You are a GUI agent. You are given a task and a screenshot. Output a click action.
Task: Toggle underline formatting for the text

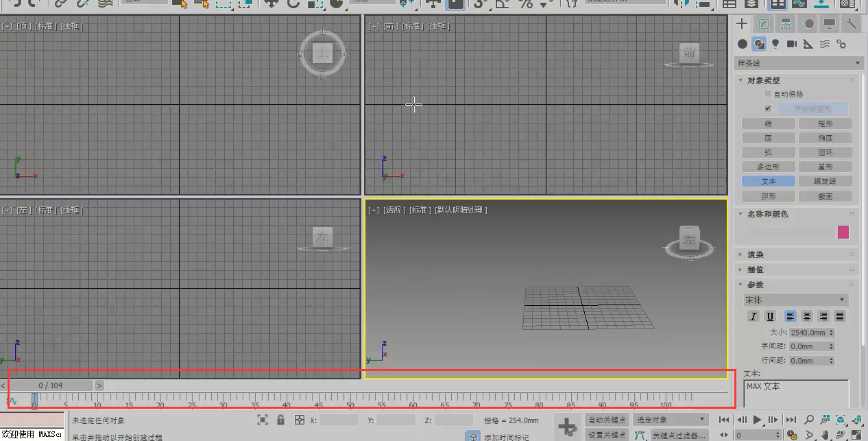point(770,316)
